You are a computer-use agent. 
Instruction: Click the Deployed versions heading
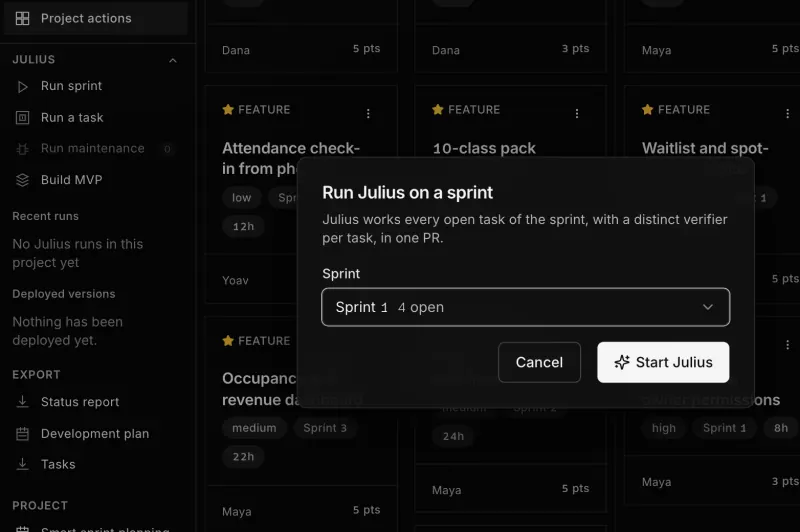click(64, 294)
